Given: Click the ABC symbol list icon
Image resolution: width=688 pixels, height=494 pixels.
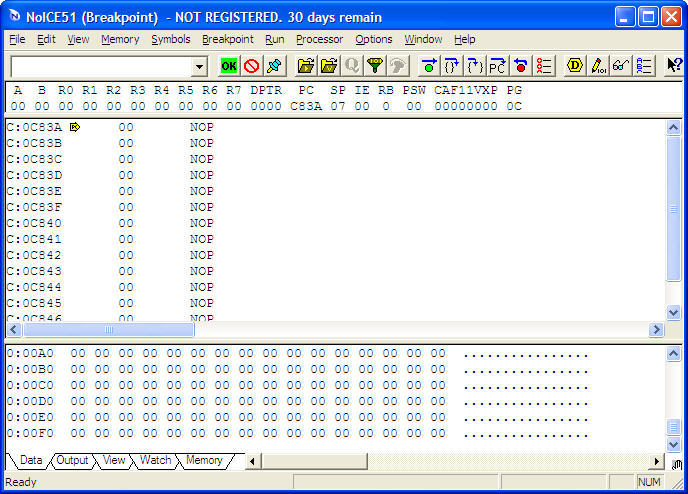Looking at the screenshot, I should click(644, 66).
